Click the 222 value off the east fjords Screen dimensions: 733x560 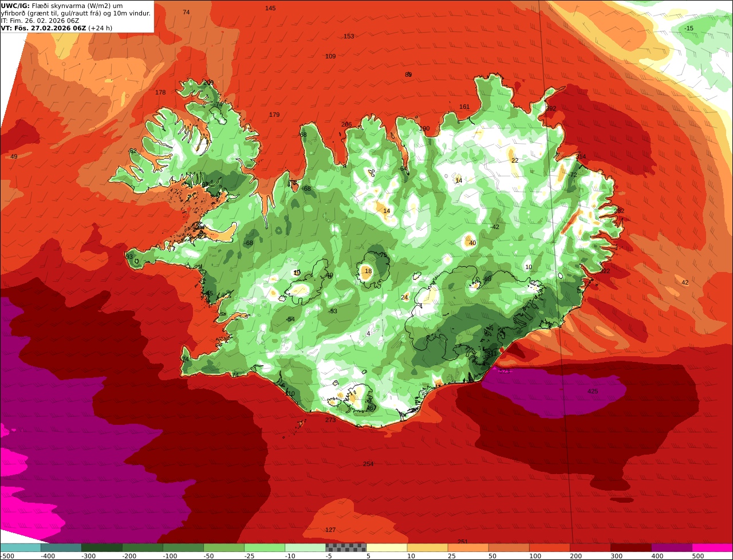tap(605, 271)
